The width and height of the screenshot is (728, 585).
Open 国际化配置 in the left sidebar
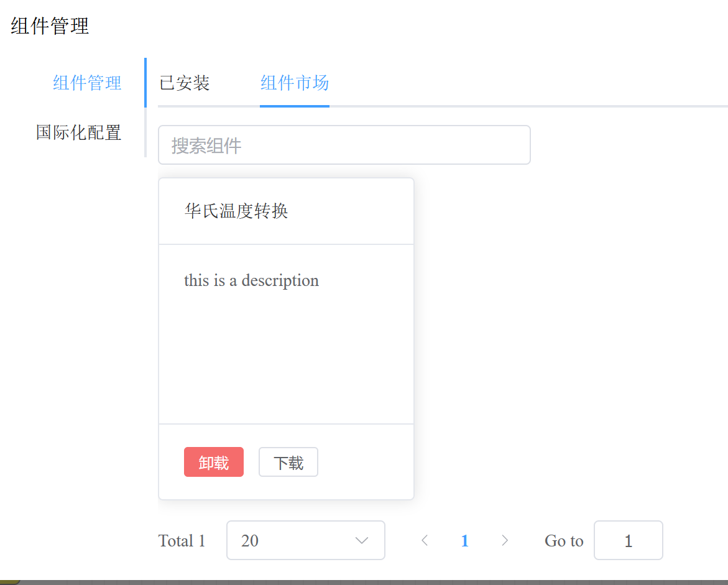[78, 132]
